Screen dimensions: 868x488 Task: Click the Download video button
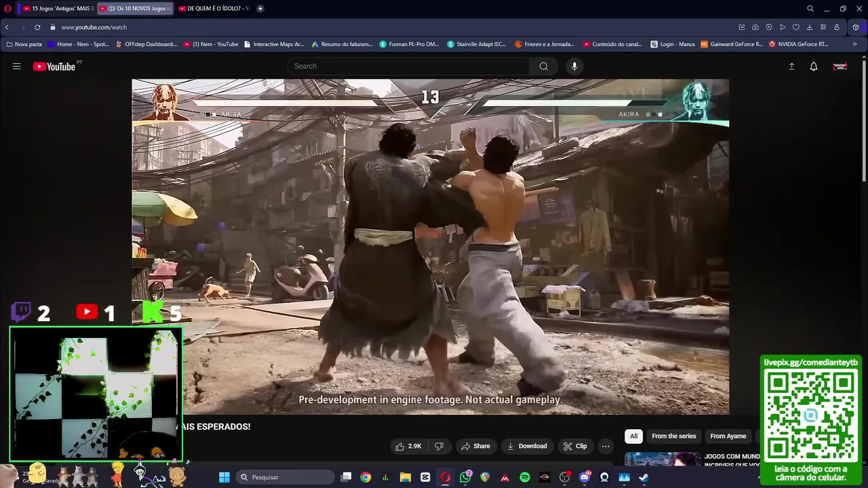click(x=527, y=446)
